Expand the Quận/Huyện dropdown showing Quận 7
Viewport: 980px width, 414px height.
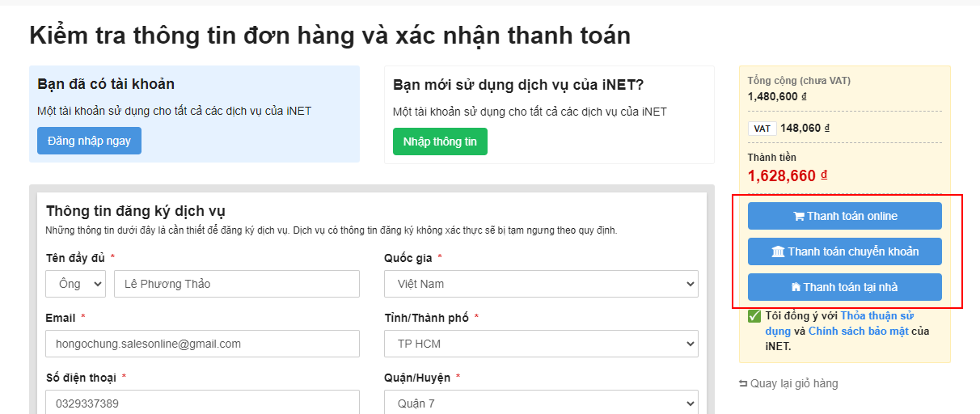[x=541, y=403]
